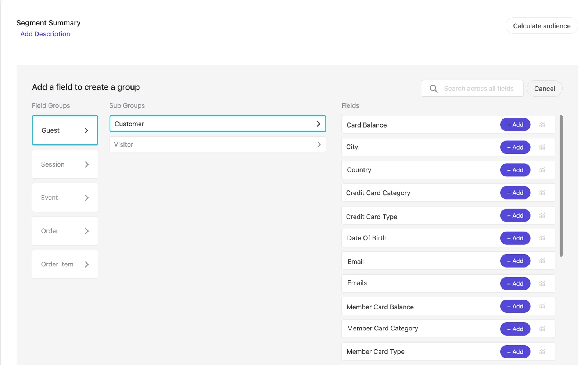The image size is (588, 365).
Task: Cancel adding a field
Action: click(545, 89)
